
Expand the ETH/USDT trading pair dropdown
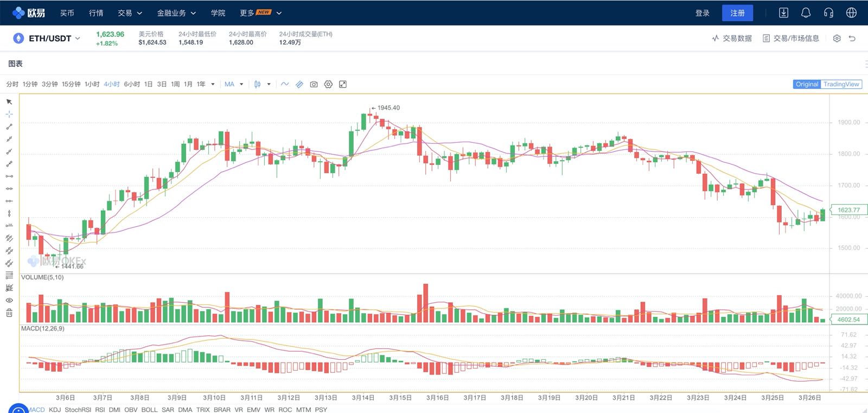(x=78, y=38)
